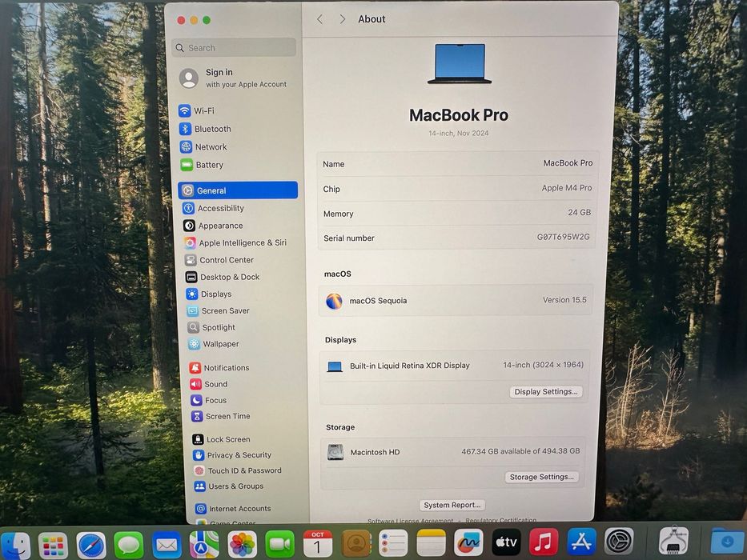
Task: Open Privacy & Security settings
Action: tap(232, 454)
